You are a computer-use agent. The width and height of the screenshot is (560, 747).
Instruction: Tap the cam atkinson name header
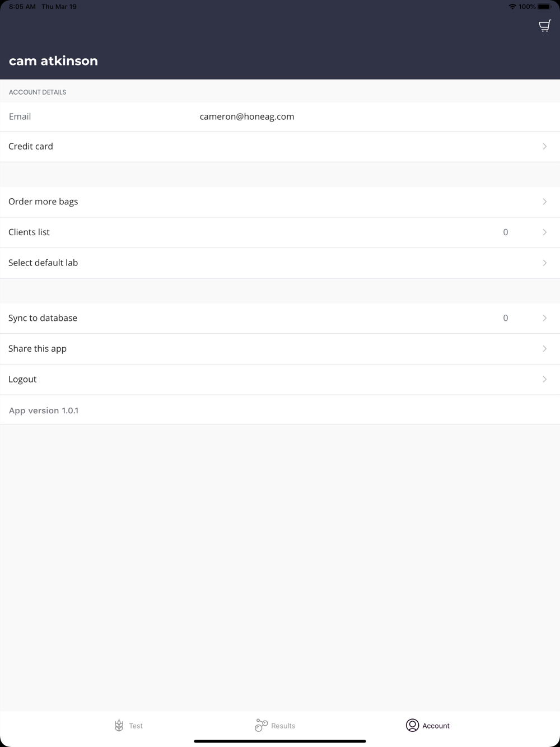click(x=53, y=61)
